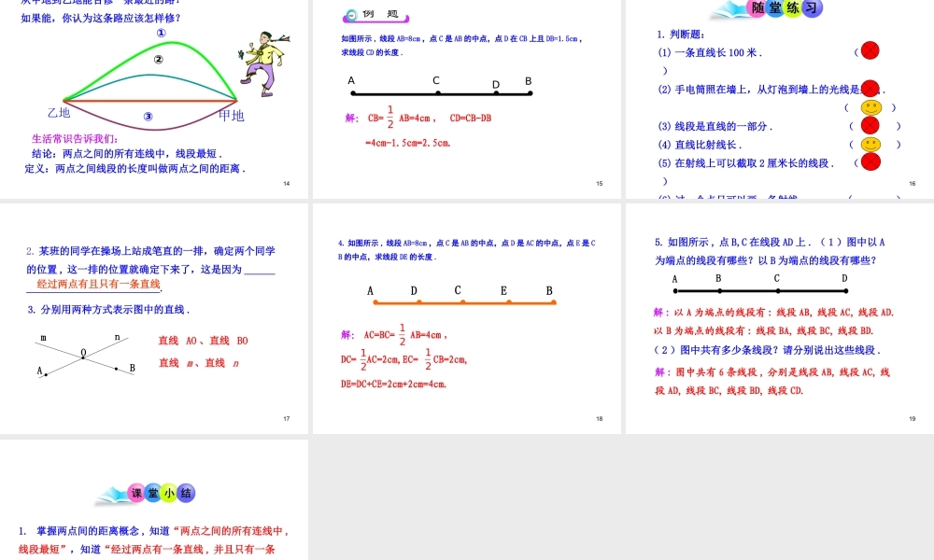Click the 例题 header badge on slide 15
Screen dimensions: 934x560
point(375,15)
